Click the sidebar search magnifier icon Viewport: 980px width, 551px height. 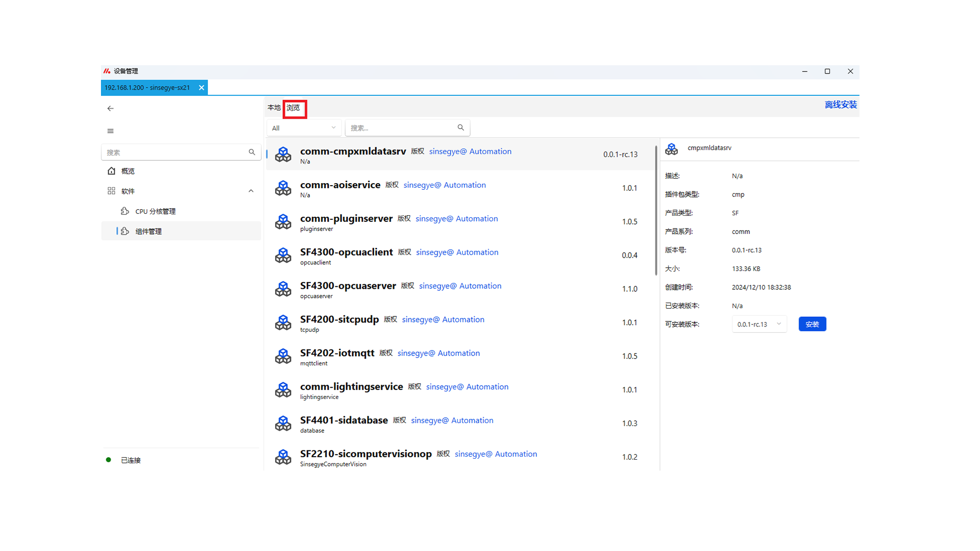click(x=252, y=152)
